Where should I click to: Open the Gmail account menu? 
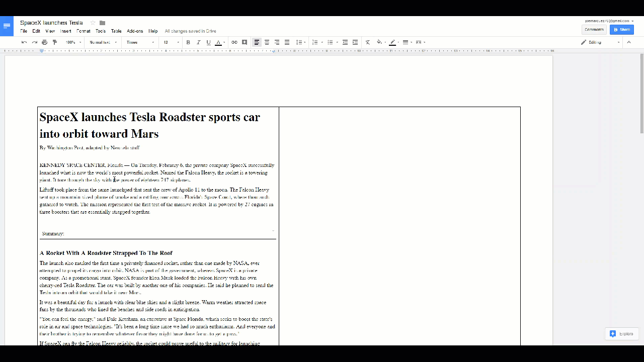pos(609,21)
